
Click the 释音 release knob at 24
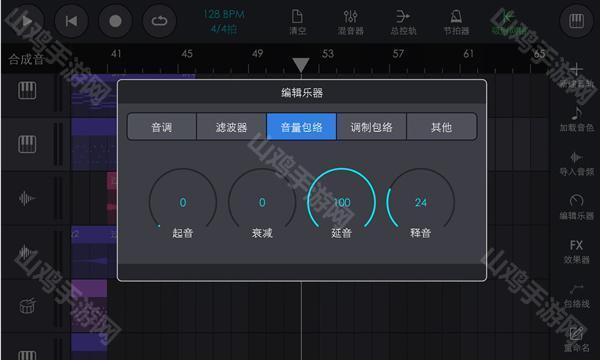pos(421,202)
